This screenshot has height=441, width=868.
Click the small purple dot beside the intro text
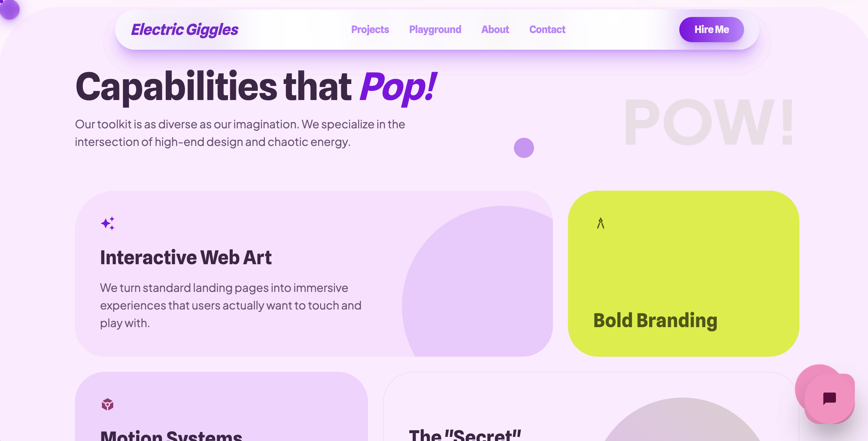click(x=524, y=148)
